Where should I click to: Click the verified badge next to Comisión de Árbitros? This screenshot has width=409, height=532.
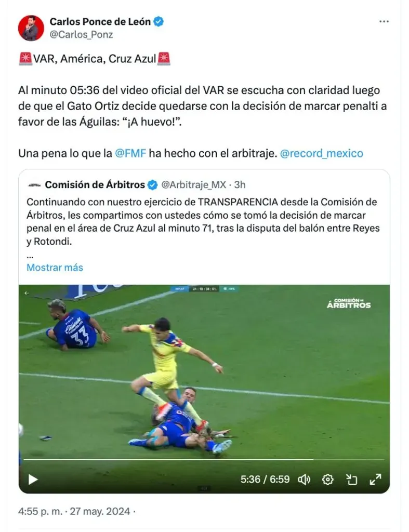point(153,185)
